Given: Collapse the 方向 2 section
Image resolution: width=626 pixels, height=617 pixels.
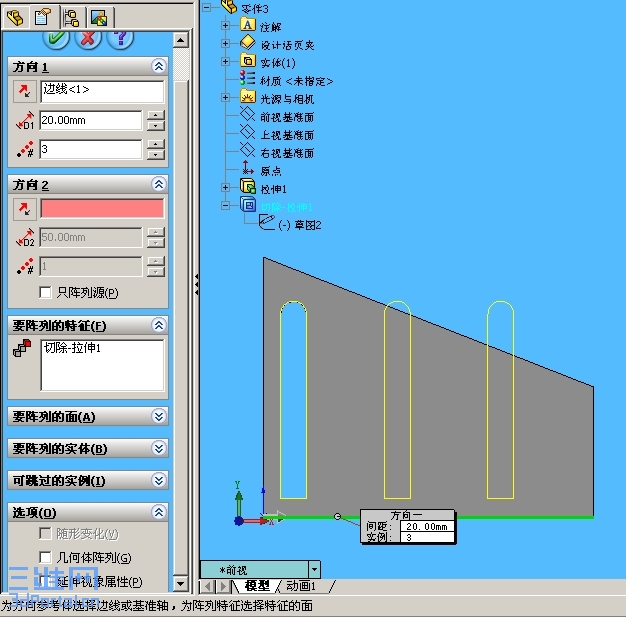Looking at the screenshot, I should click(x=159, y=184).
